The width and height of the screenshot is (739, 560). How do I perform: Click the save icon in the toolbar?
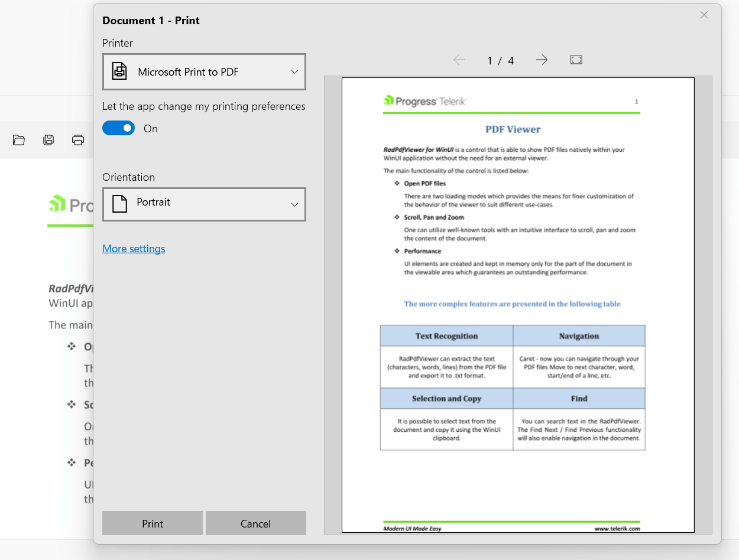click(x=48, y=139)
